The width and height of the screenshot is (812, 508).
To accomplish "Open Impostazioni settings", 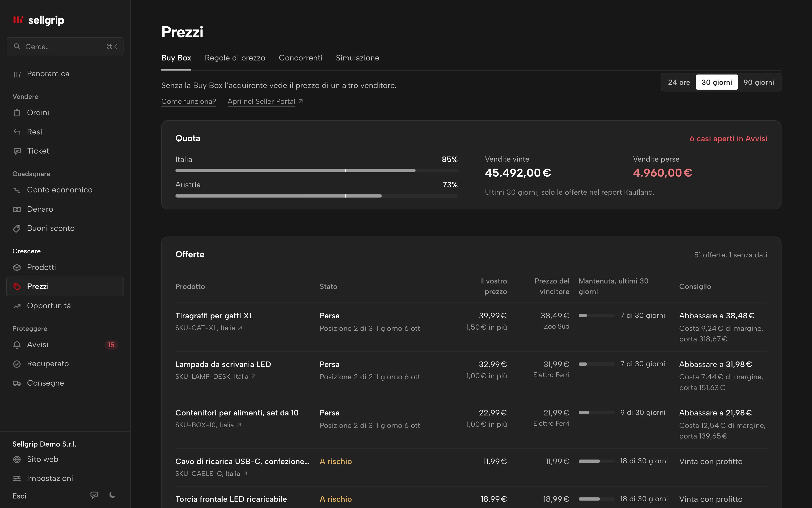I will [x=65, y=478].
